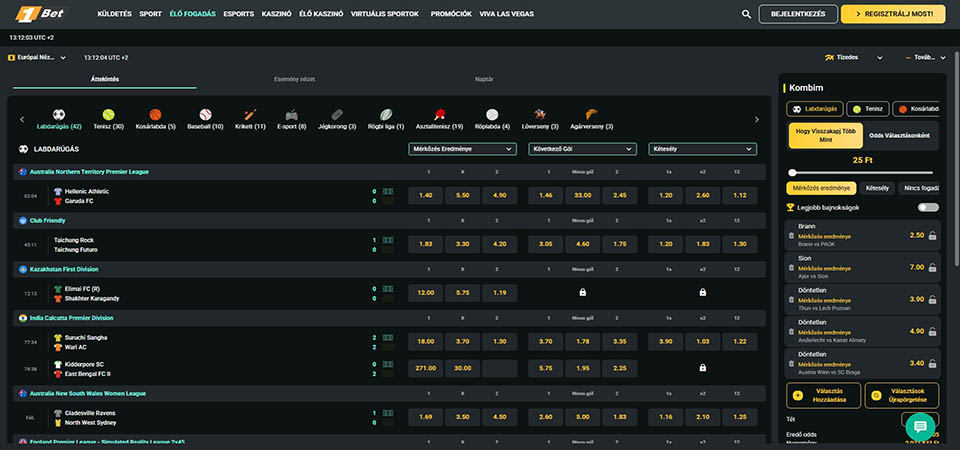Image resolution: width=960 pixels, height=450 pixels.
Task: Open the Kétesély market dropdown
Action: (702, 149)
